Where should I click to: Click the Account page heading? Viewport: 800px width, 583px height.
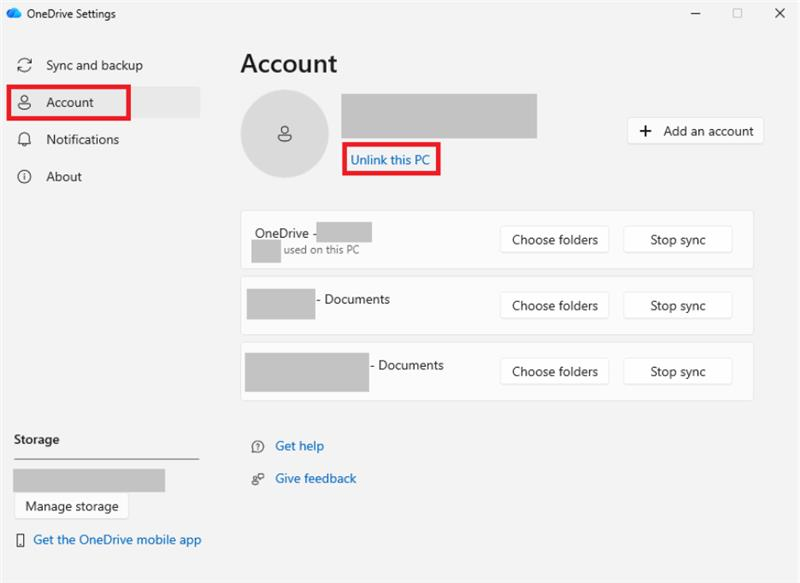coord(289,64)
